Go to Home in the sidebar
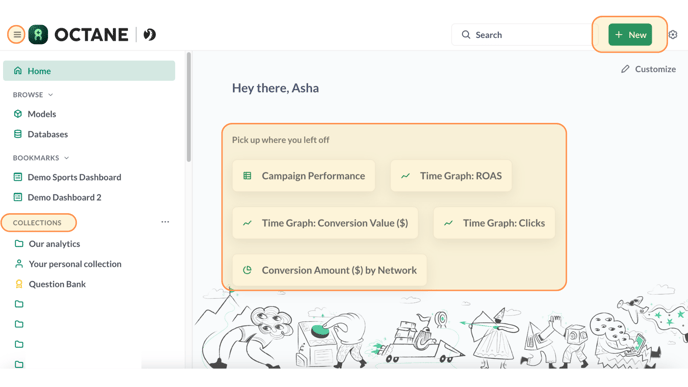 (x=89, y=71)
